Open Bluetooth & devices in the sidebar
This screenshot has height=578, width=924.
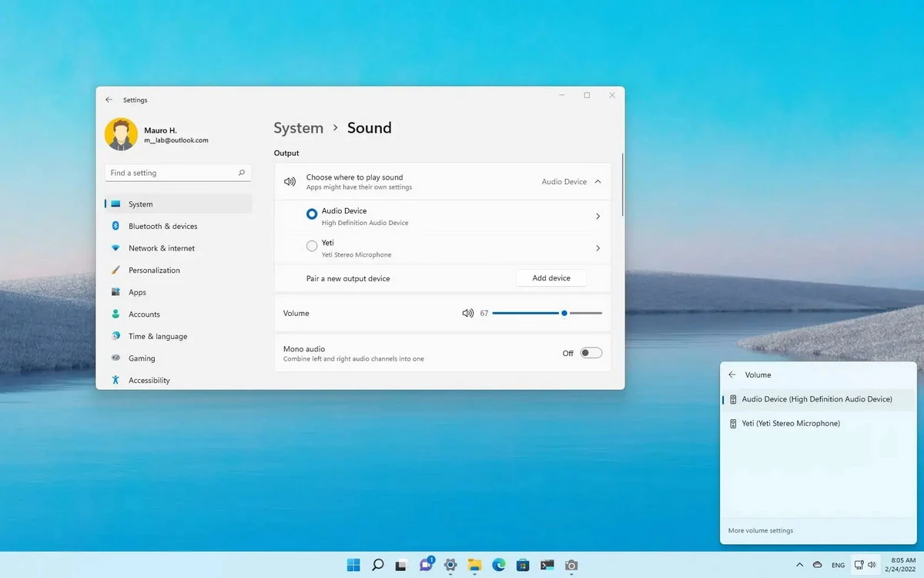pos(162,227)
